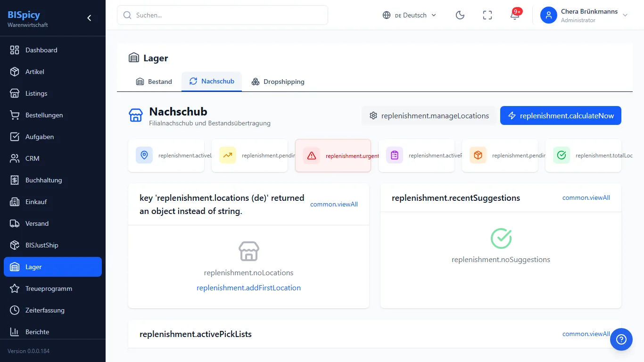
Task: Focus the Suchen search field
Action: tap(223, 15)
